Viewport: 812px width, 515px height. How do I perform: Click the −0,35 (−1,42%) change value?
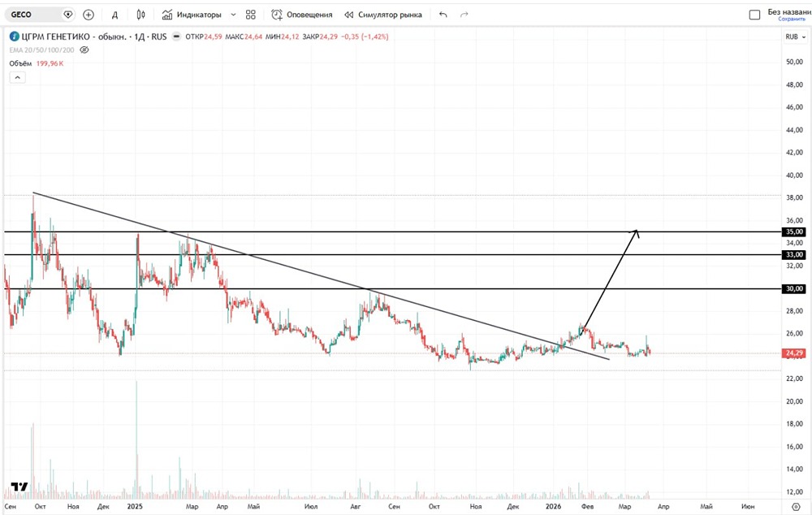point(365,37)
